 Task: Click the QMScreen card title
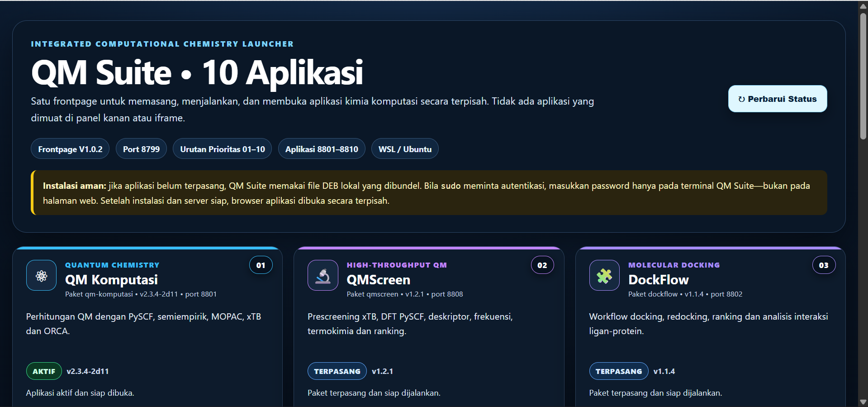click(379, 280)
